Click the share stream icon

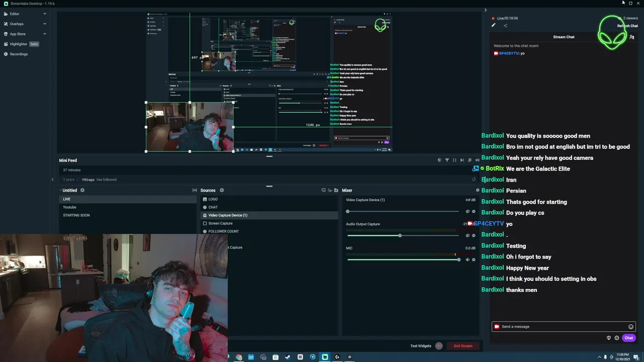505,25
